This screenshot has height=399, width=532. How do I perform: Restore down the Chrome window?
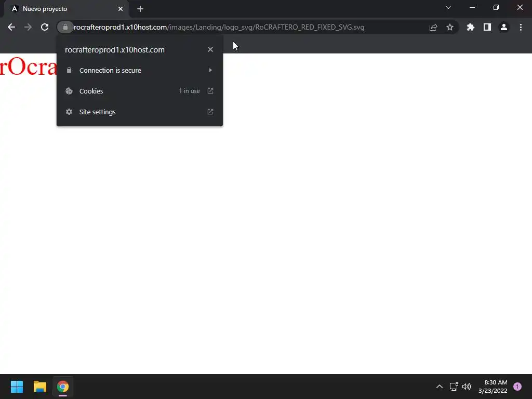pyautogui.click(x=496, y=7)
